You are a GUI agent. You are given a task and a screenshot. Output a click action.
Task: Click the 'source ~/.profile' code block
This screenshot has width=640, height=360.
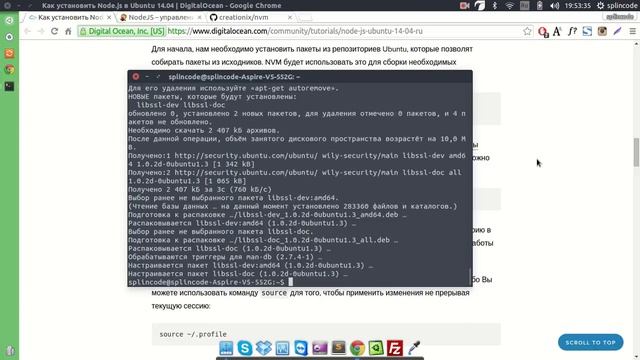[326, 334]
